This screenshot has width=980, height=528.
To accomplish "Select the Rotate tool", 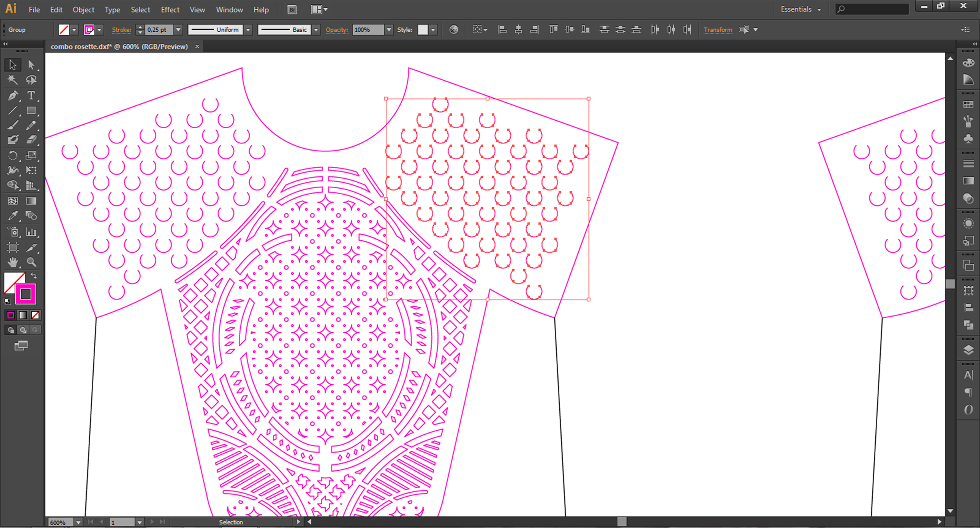I will pyautogui.click(x=13, y=156).
